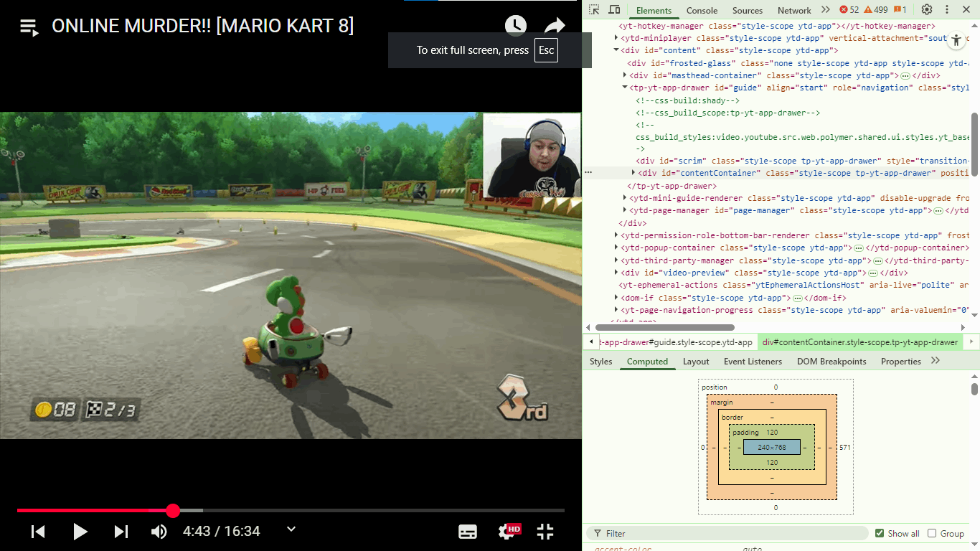980x551 pixels.
Task: Open video settings gear with HD badge
Action: (x=509, y=532)
